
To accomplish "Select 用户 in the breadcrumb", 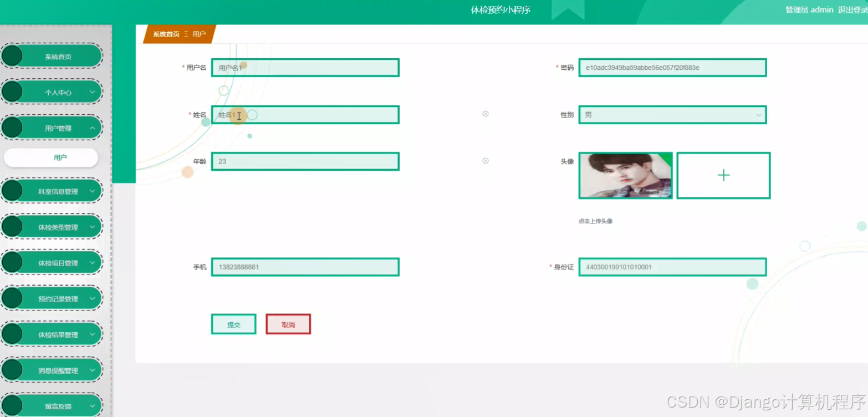I will [200, 33].
